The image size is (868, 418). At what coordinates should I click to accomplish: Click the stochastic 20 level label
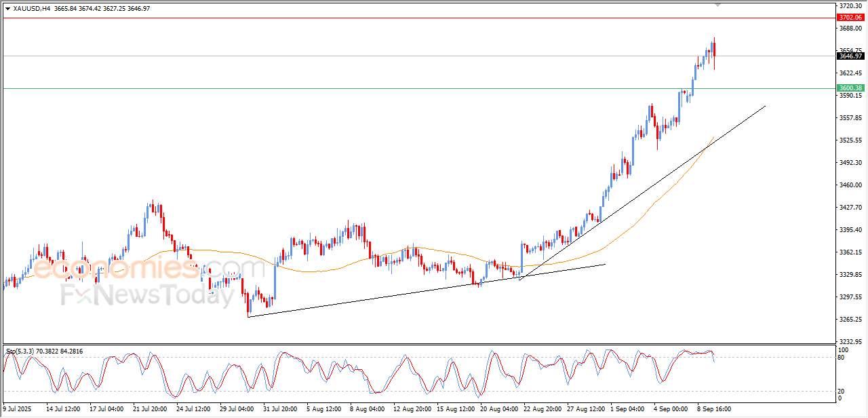(842, 391)
